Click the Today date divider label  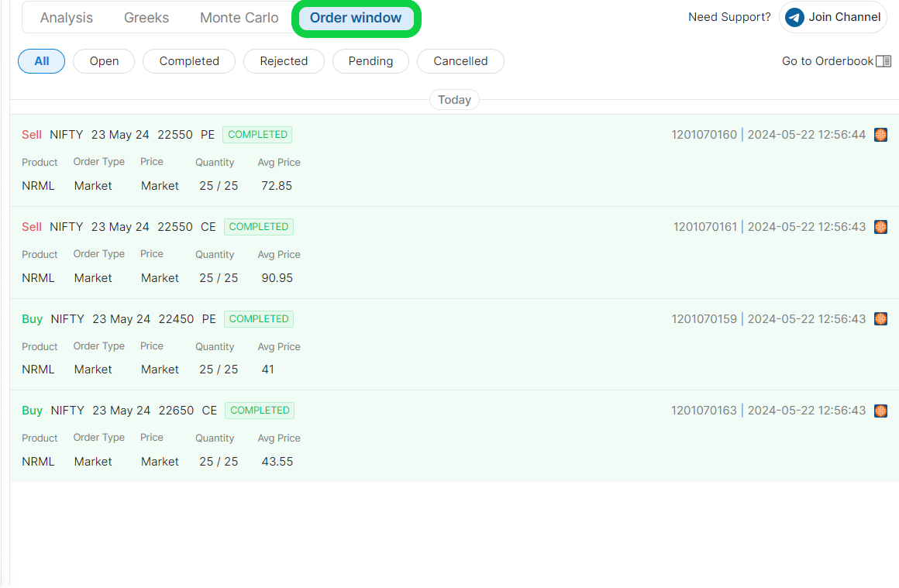(455, 100)
